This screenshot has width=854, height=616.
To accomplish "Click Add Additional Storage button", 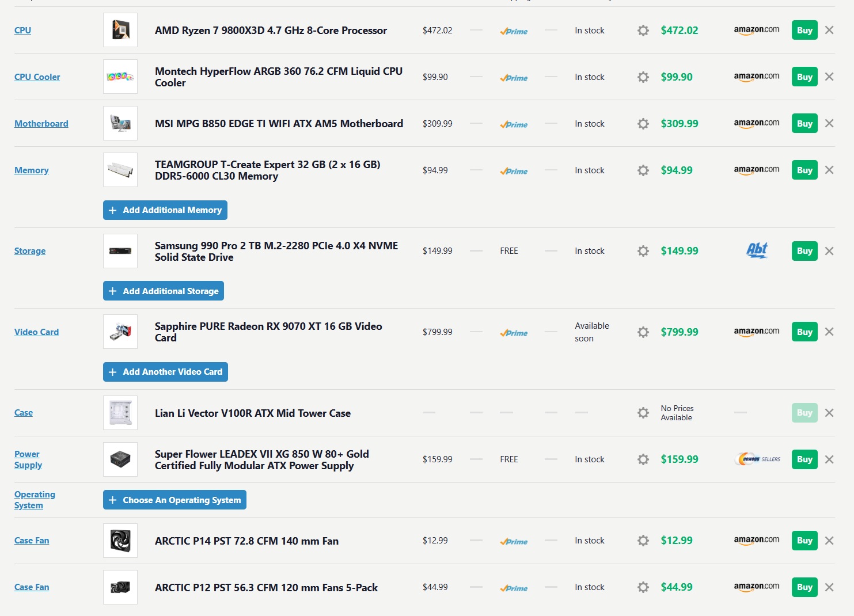I will (x=164, y=291).
